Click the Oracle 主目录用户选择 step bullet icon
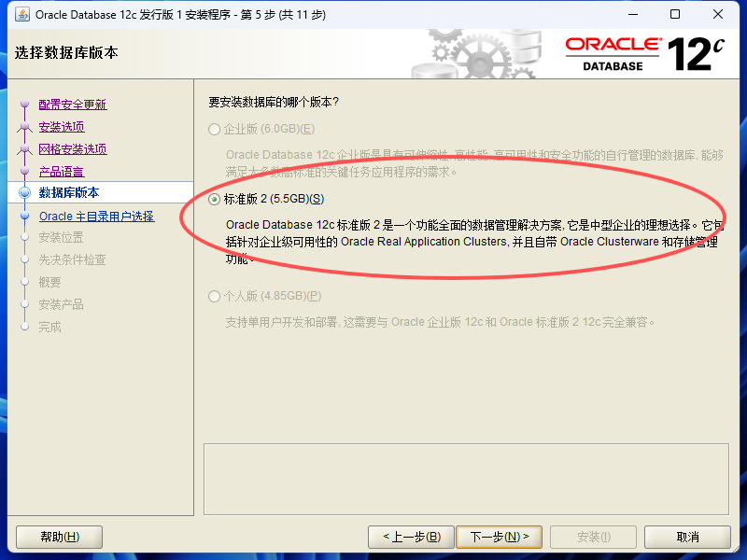The height and width of the screenshot is (560, 747). point(25,216)
